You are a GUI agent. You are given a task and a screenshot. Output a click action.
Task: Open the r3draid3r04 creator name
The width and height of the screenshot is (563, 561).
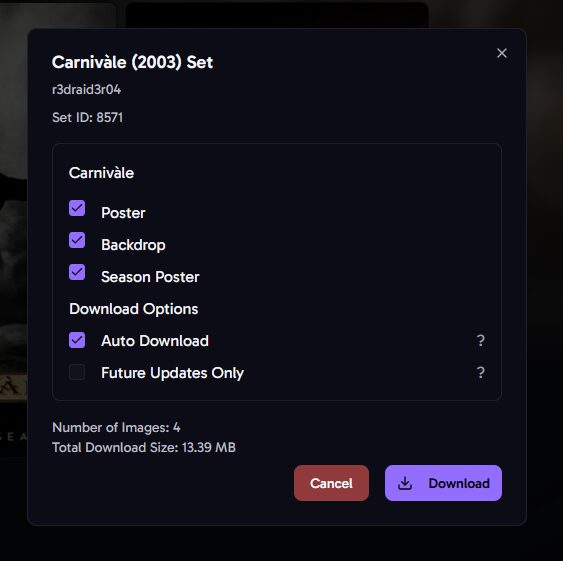(x=87, y=89)
